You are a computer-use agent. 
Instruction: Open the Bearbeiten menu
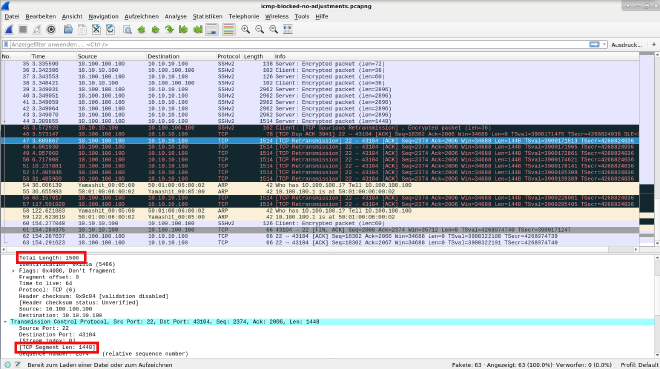(x=40, y=16)
